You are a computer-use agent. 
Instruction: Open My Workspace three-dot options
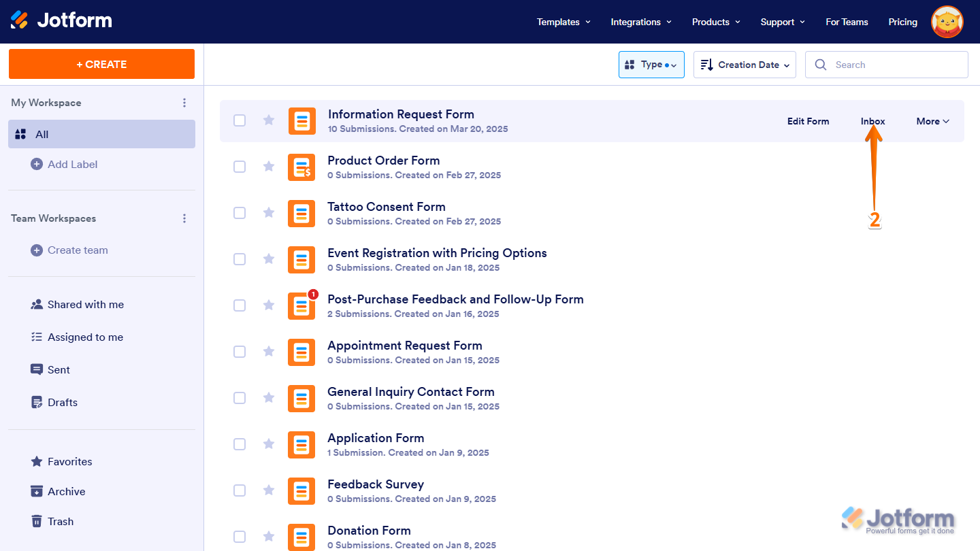coord(184,103)
